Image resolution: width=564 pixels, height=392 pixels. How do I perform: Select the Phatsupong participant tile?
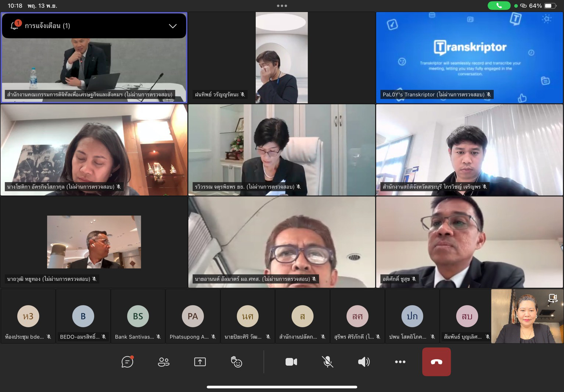tap(193, 316)
